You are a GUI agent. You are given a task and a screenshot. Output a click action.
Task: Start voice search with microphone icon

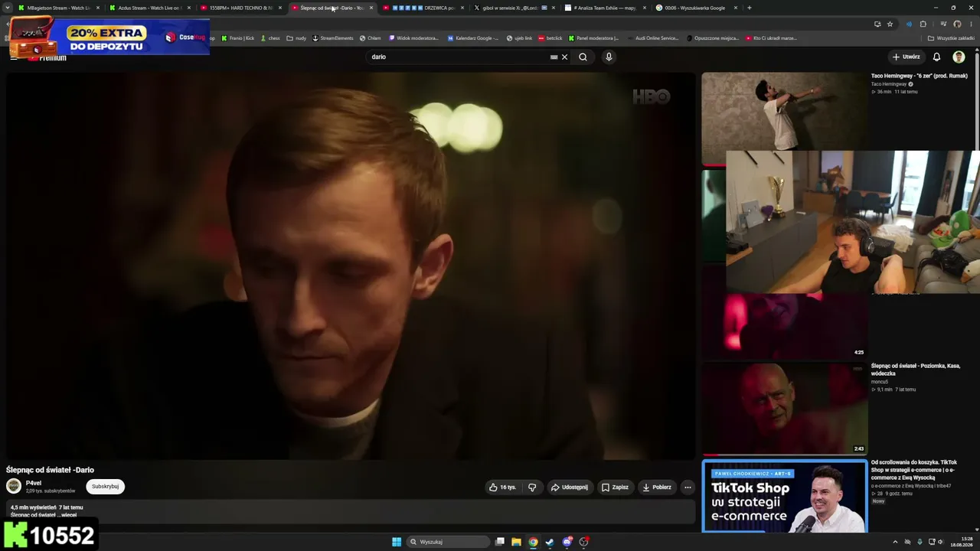609,57
